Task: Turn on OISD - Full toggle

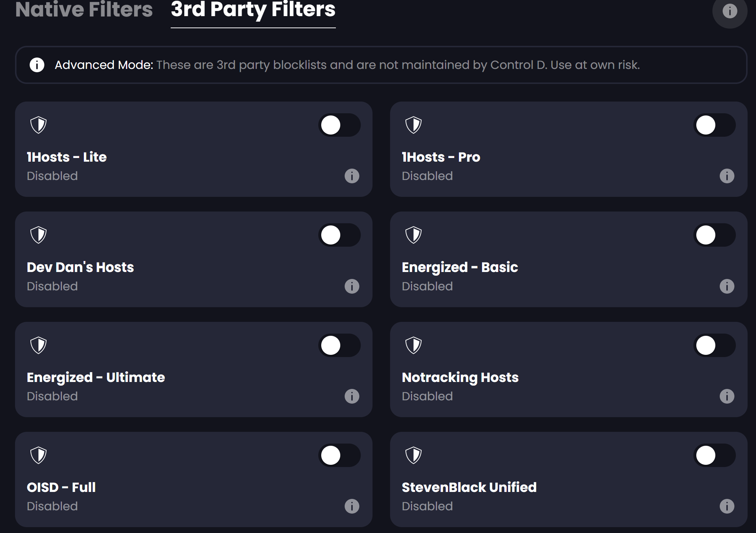Action: point(339,455)
